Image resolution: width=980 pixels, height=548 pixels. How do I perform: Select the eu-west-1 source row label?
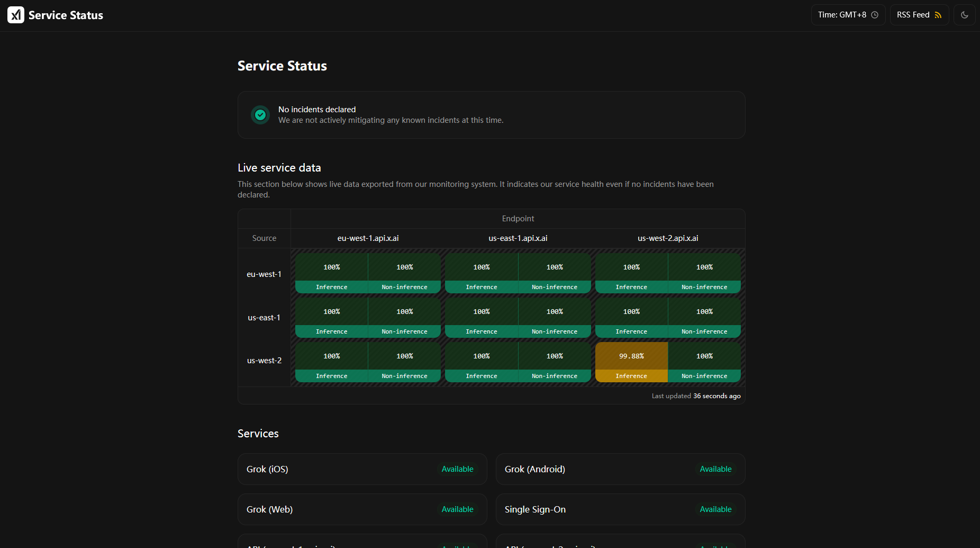264,274
